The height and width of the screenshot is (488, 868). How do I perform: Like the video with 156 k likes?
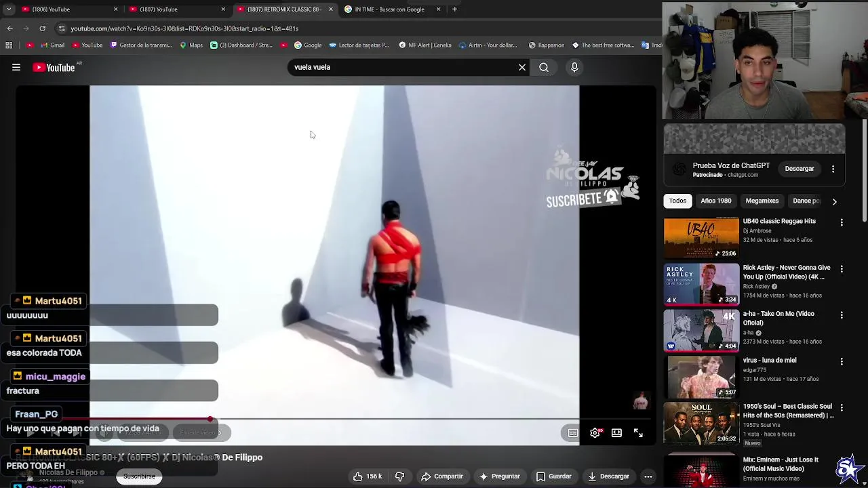pos(367,476)
